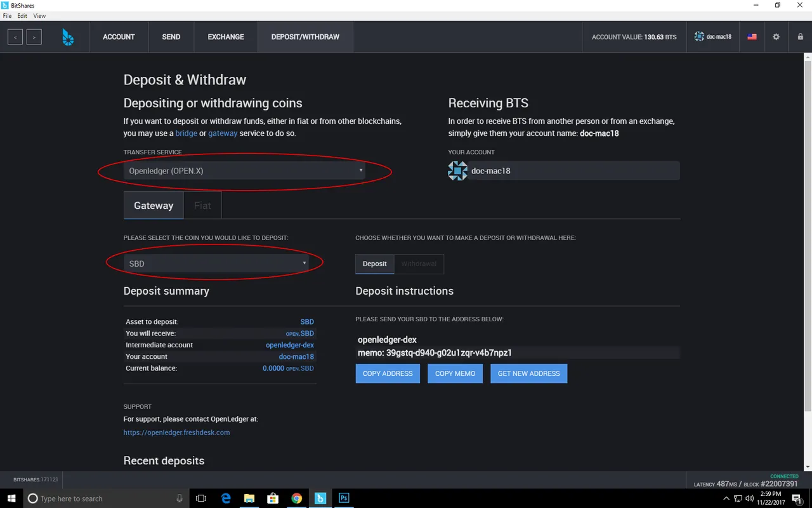The height and width of the screenshot is (508, 812).
Task: Open Google Chrome from the taskbar
Action: pos(296,498)
